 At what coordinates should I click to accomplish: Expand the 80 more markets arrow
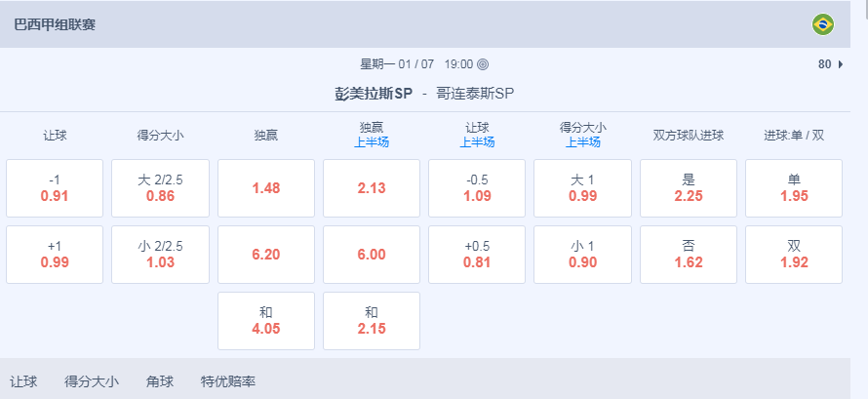tap(840, 64)
